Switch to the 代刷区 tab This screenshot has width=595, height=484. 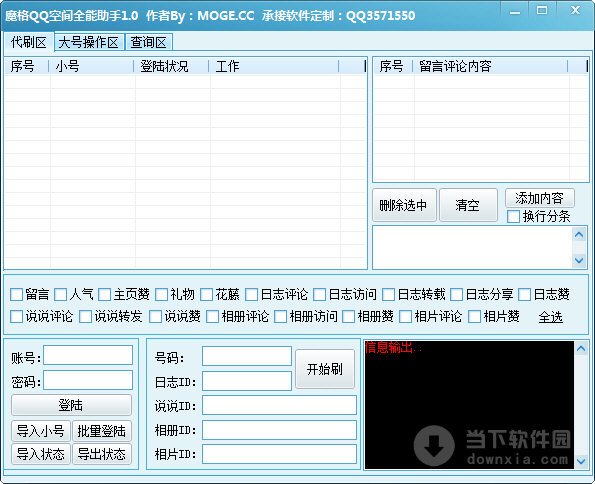point(28,42)
